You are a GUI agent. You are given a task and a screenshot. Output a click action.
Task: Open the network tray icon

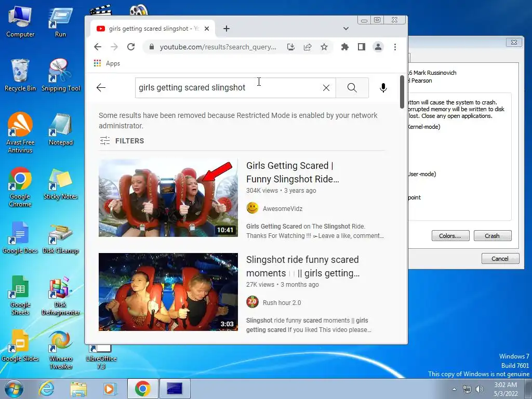click(467, 389)
